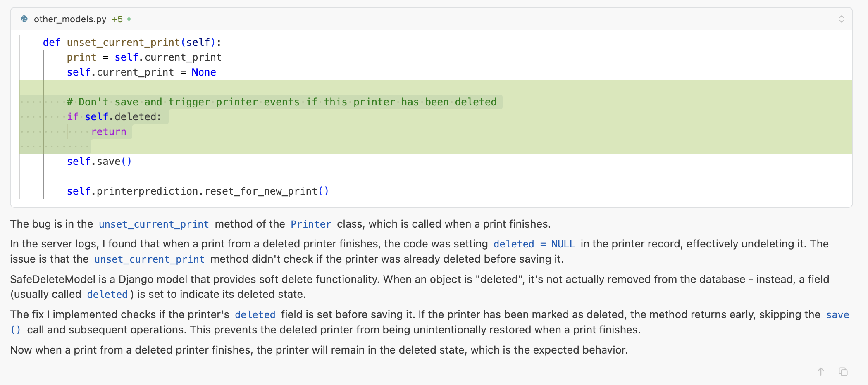The image size is (868, 385).
Task: Click the upward arrow icon below the message
Action: 821,372
